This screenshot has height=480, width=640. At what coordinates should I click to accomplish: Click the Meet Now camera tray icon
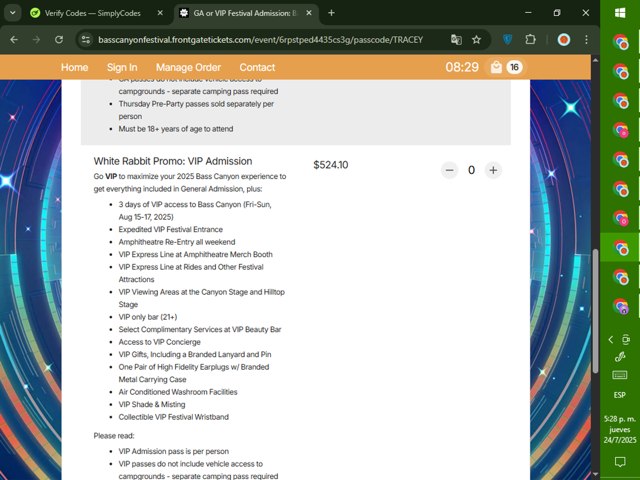[626, 340]
